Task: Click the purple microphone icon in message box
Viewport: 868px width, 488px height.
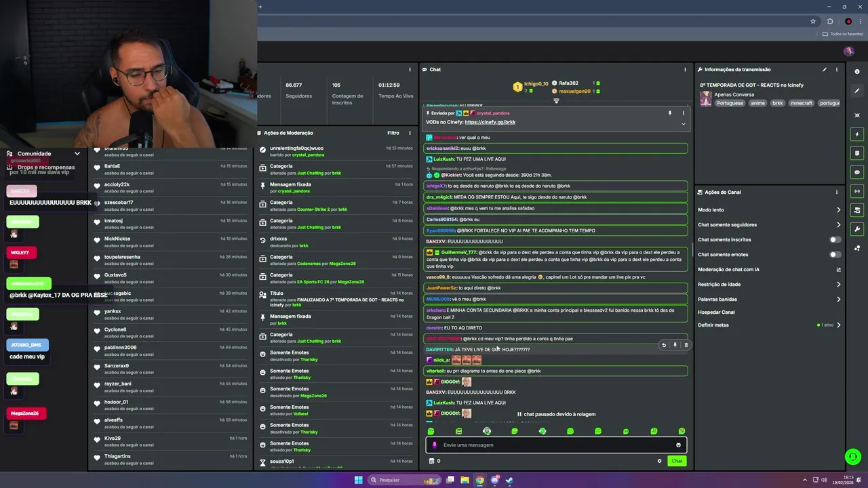Action: pos(435,445)
